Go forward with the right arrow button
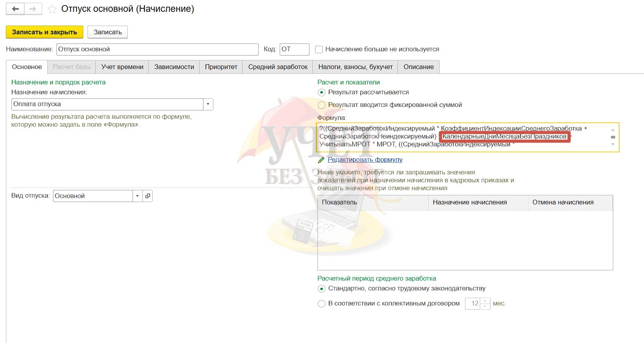The width and height of the screenshot is (644, 343). (x=33, y=9)
